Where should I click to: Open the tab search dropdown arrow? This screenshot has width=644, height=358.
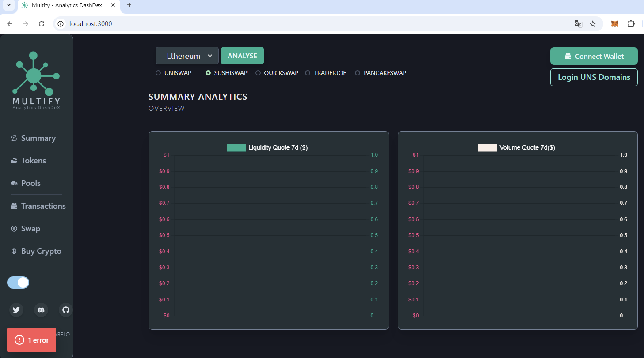click(9, 5)
